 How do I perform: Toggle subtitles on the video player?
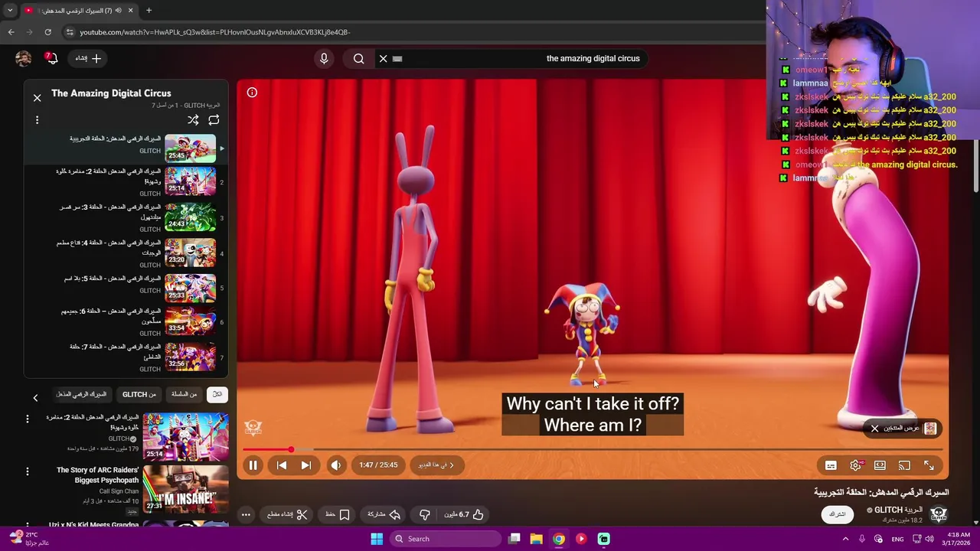831,465
